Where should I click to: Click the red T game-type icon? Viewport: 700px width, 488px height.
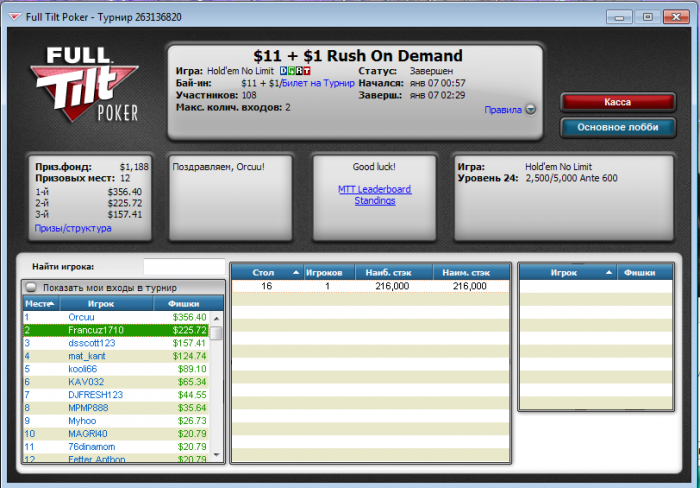[x=306, y=71]
